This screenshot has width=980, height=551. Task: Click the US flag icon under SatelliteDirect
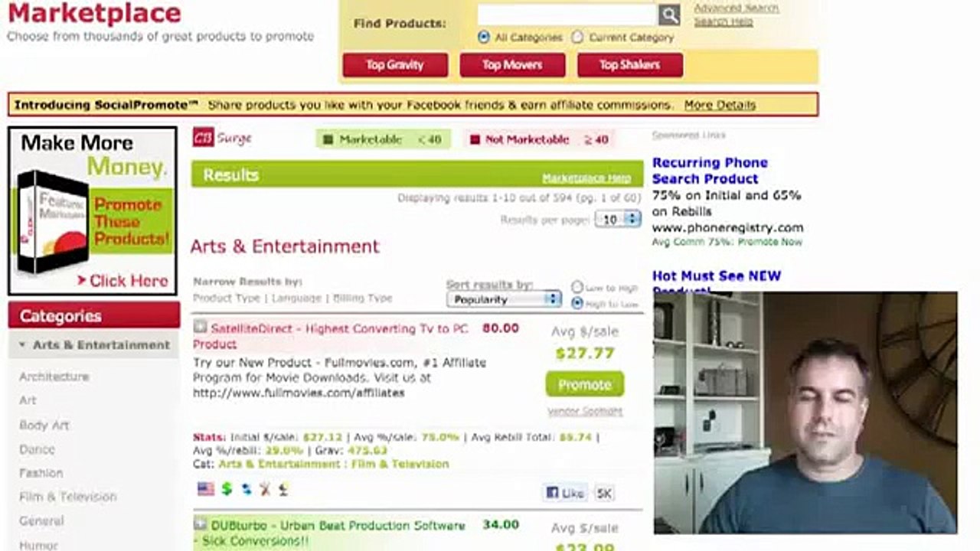tap(206, 489)
